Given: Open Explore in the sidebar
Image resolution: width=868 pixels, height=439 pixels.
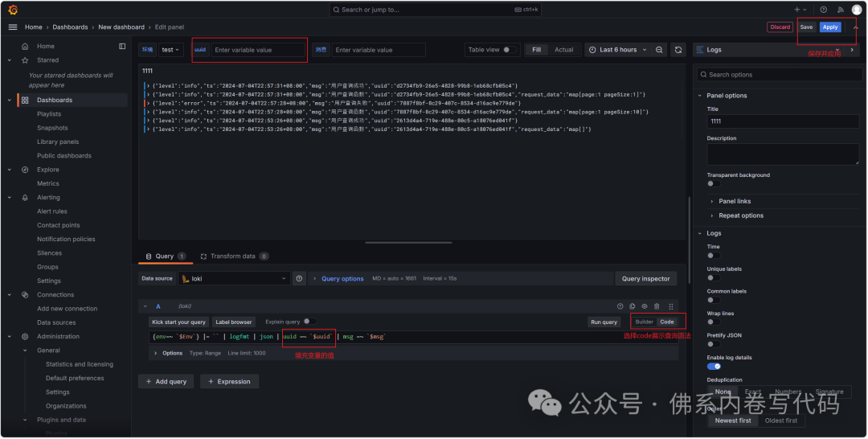Looking at the screenshot, I should click(47, 170).
